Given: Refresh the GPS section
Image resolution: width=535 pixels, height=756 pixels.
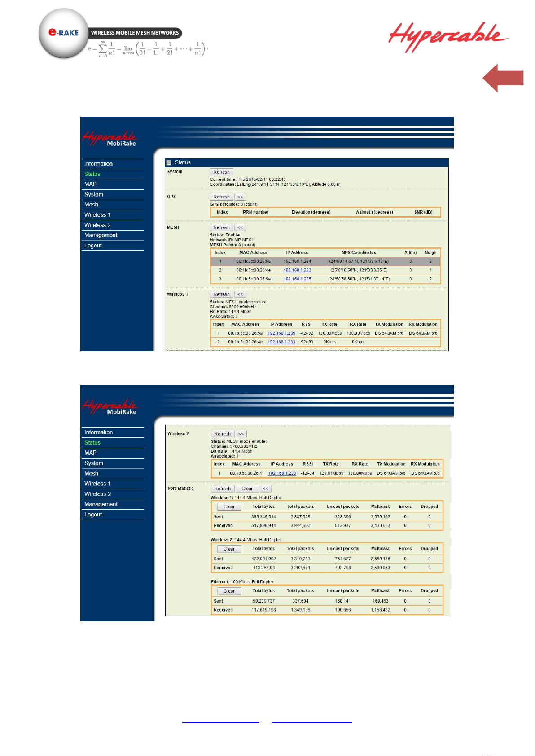Looking at the screenshot, I should coord(222,197).
